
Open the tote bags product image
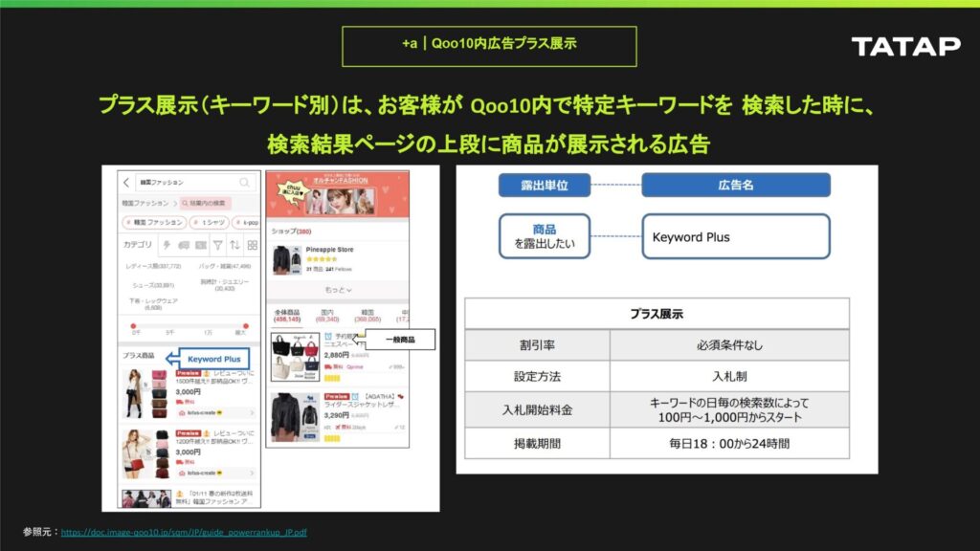point(295,356)
